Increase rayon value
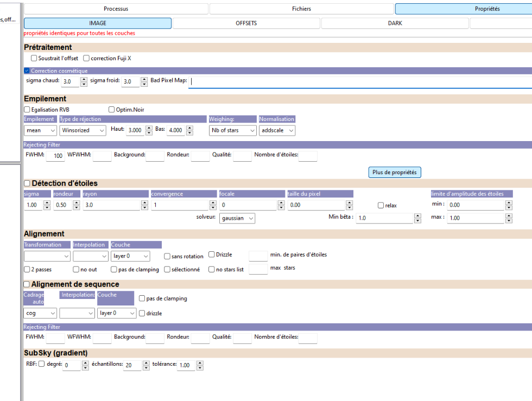Screen dimensions: 532x401 [x=145, y=202]
